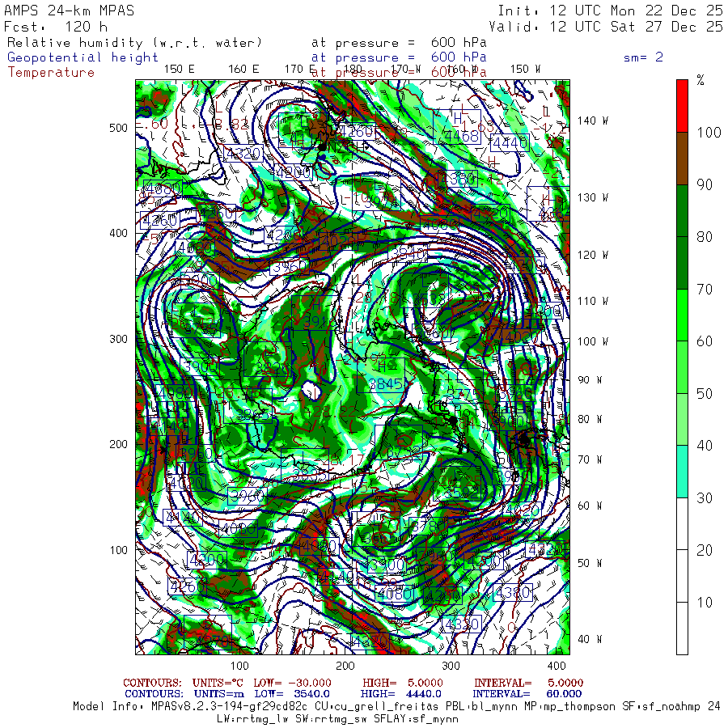Select the "Relative humidity (w.r.t. water)" label
Viewport: 728px width, 728px height.
[134, 43]
